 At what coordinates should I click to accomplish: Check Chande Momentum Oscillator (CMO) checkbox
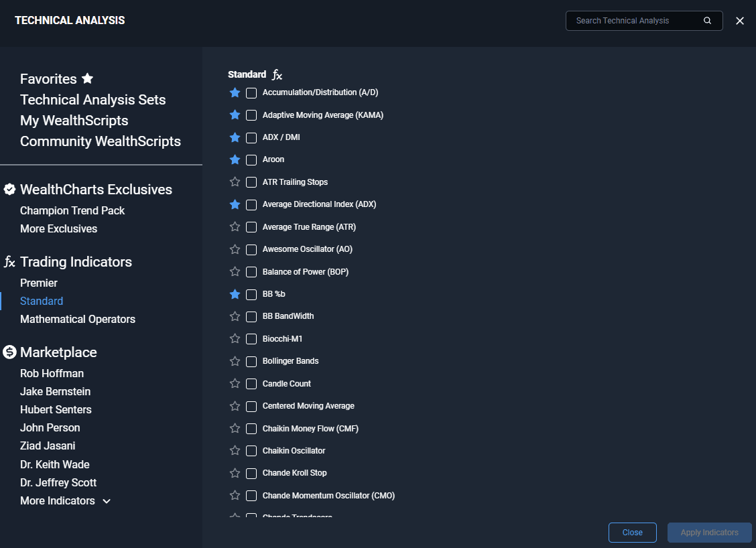point(251,496)
